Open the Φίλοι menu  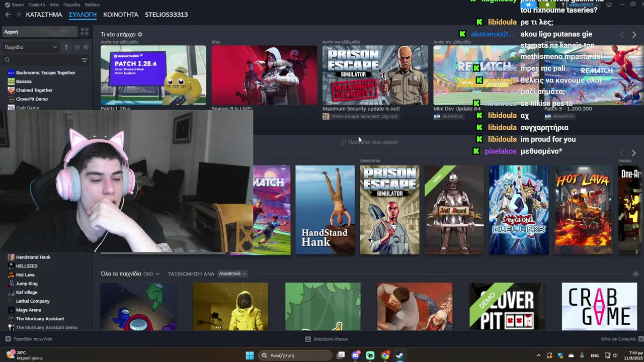(54, 5)
